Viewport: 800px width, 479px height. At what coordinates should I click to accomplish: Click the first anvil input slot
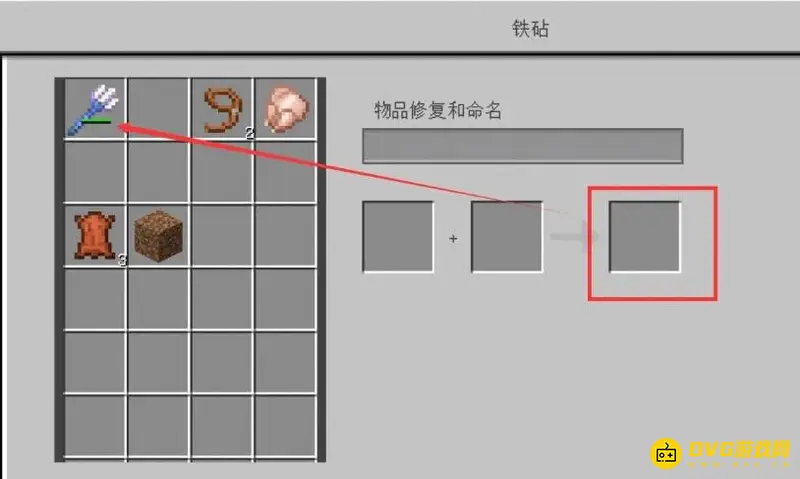click(398, 237)
